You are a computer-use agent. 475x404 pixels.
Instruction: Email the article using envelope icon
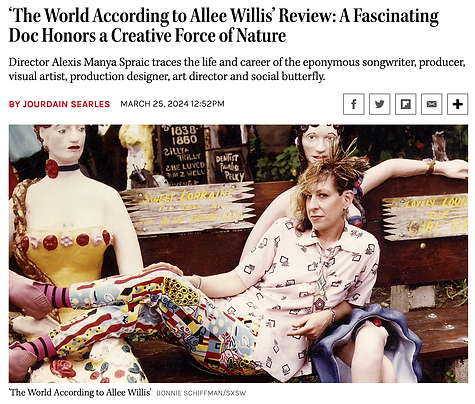[x=432, y=104]
